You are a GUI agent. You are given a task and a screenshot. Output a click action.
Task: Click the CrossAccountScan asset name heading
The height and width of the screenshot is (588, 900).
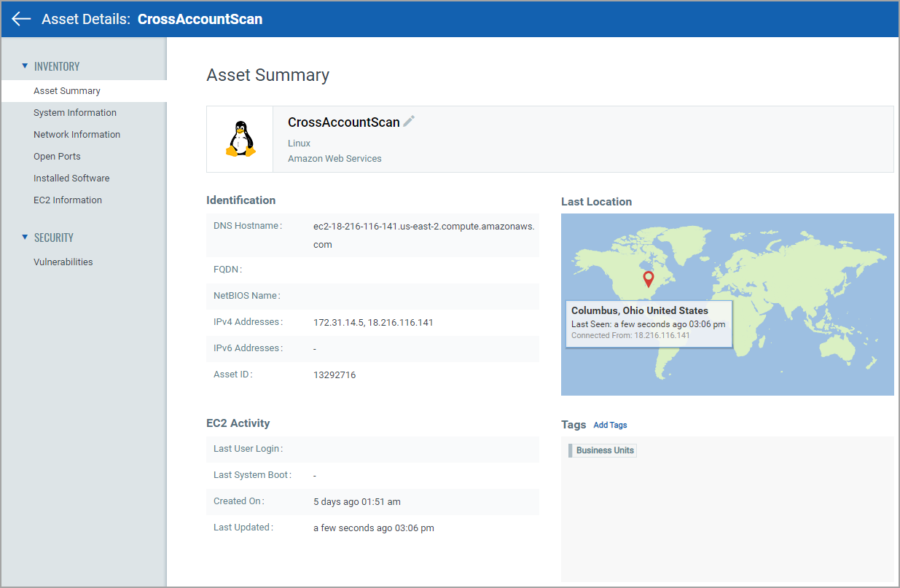click(344, 122)
